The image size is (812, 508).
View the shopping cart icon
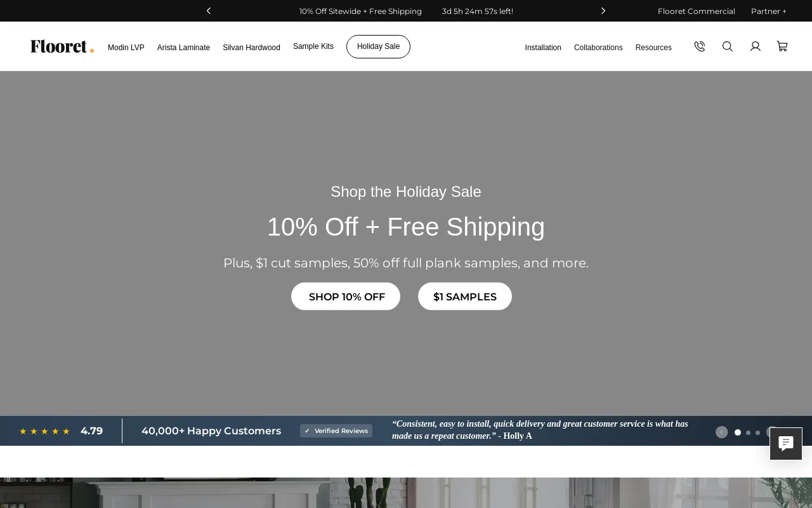point(782,46)
